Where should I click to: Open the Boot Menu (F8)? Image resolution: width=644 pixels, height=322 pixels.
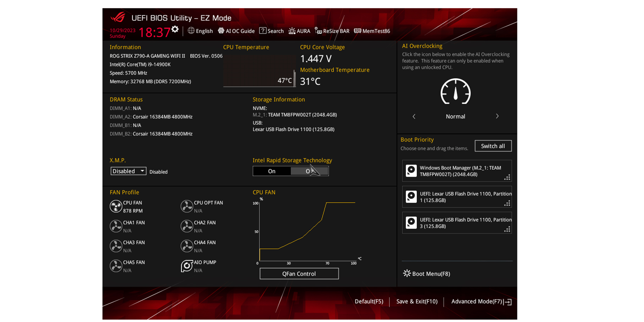(427, 273)
